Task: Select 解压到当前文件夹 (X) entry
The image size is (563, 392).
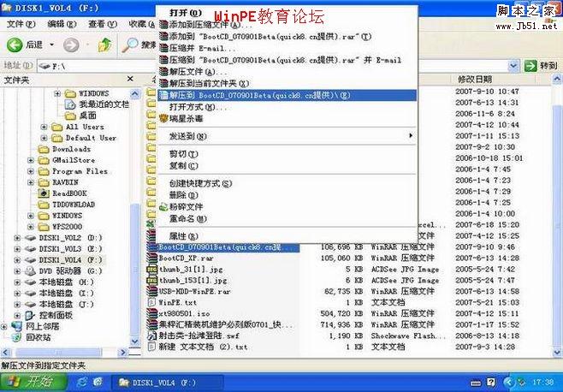Action: point(287,84)
